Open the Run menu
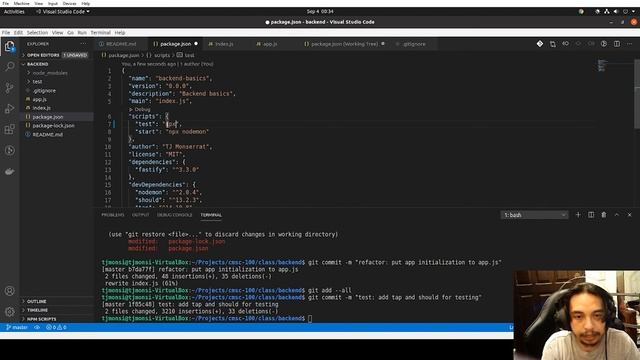The height and width of the screenshot is (360, 640). coord(82,33)
